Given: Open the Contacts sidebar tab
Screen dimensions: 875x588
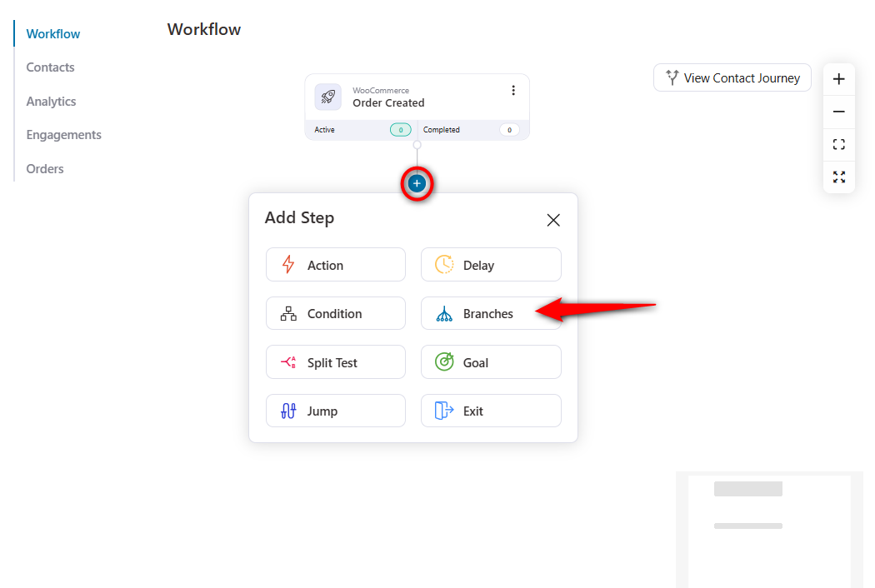Looking at the screenshot, I should point(50,67).
